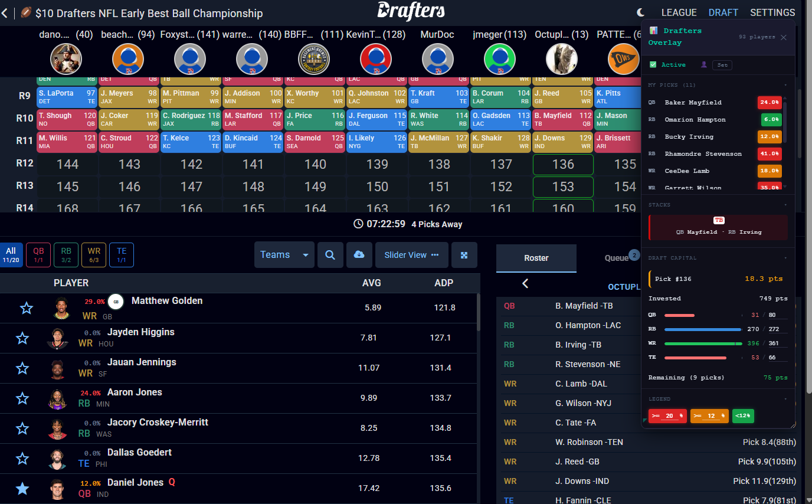Switch to the DRAFT tab
This screenshot has height=504, width=812.
point(723,12)
